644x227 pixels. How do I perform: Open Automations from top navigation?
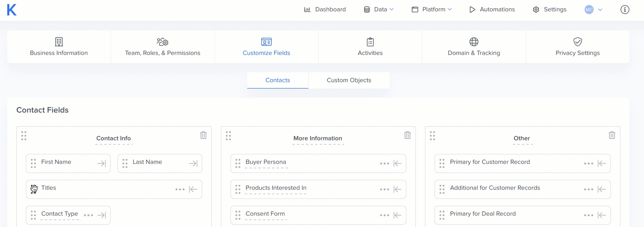tap(492, 10)
